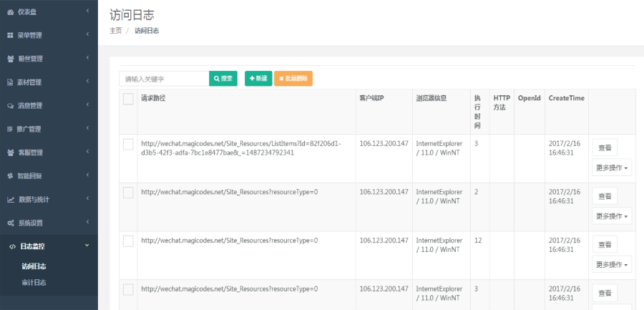Image resolution: width=644 pixels, height=310 pixels.
Task: Check the row with execution time 12
Action: click(128, 241)
